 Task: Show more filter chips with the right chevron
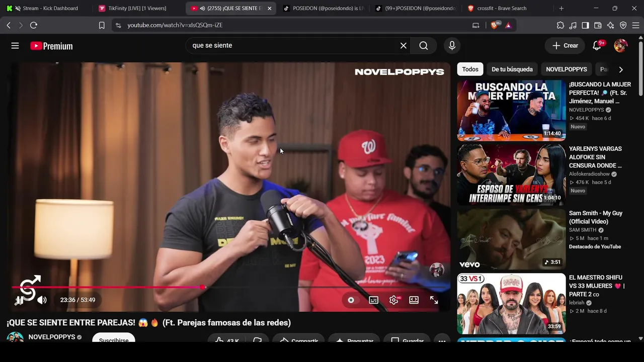621,69
